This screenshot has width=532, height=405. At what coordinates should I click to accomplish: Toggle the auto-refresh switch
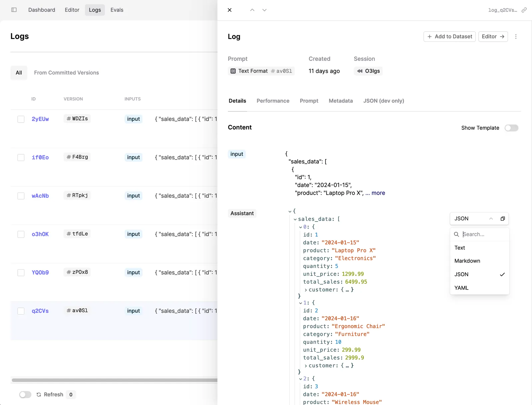[25, 394]
